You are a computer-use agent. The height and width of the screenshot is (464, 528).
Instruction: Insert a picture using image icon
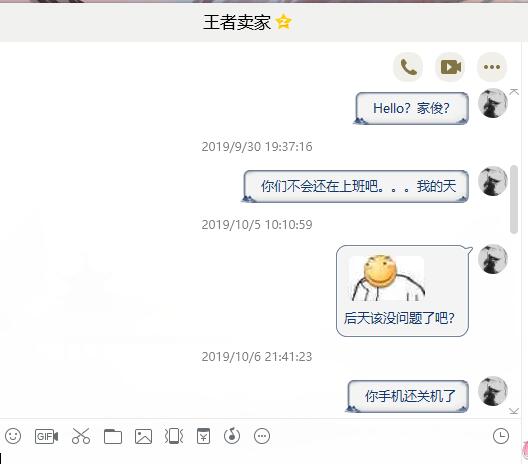point(143,437)
